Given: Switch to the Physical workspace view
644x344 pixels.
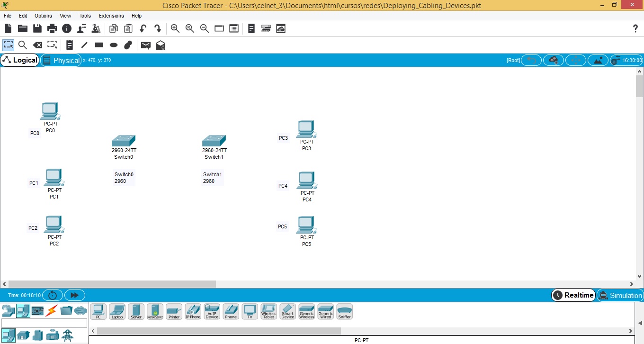Looking at the screenshot, I should coord(61,60).
